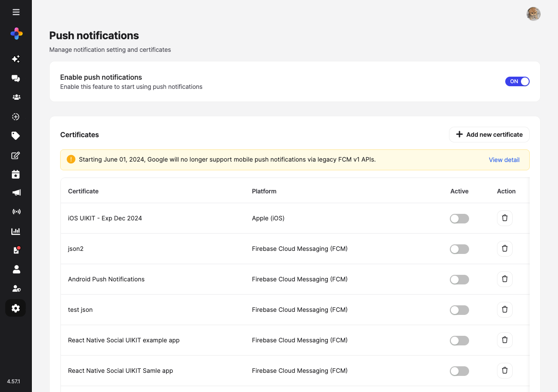
Task: View the analytics chart section
Action: [16, 231]
